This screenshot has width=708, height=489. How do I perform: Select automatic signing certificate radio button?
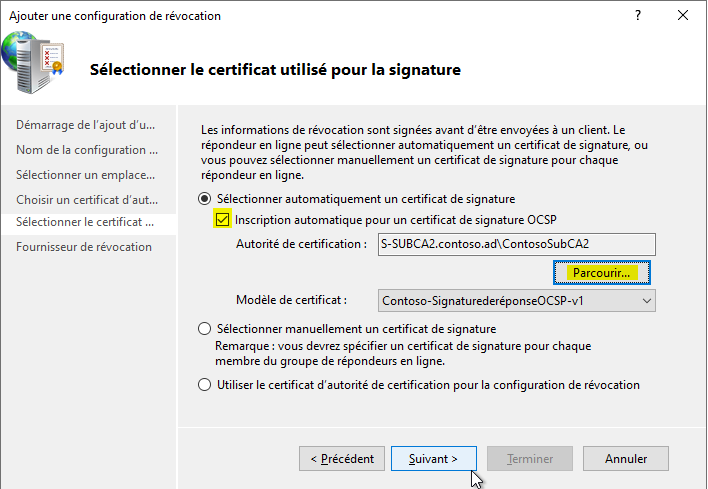(205, 199)
